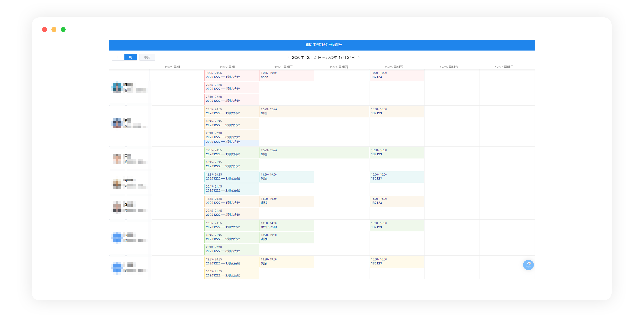Click the avatar of leader 韩

[117, 87]
